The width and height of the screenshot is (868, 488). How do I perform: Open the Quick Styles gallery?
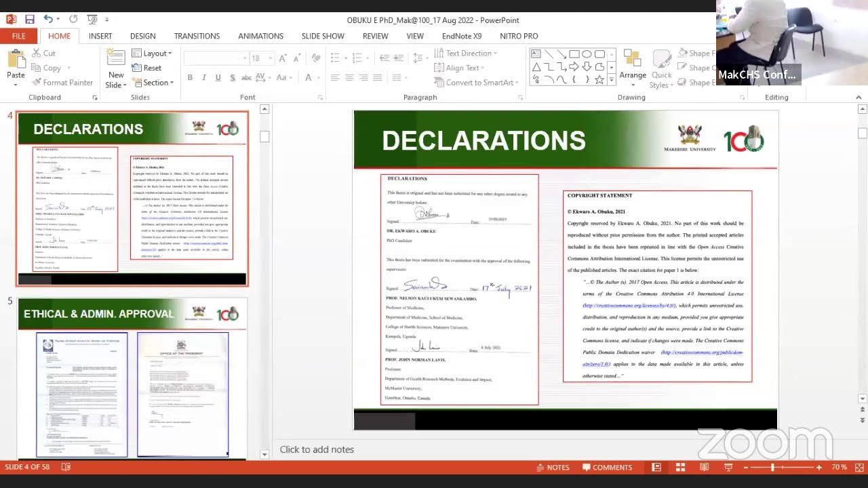pos(661,69)
